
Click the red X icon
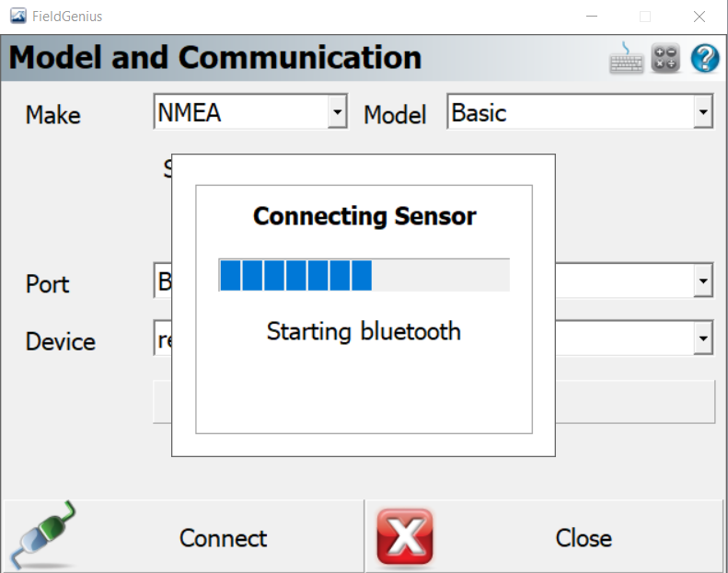tap(405, 537)
